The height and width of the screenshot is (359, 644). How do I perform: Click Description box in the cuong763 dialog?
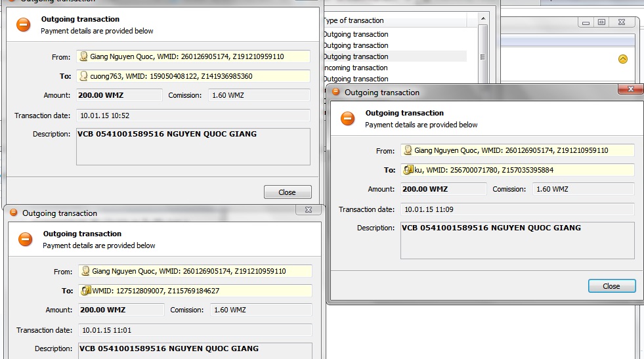click(193, 146)
